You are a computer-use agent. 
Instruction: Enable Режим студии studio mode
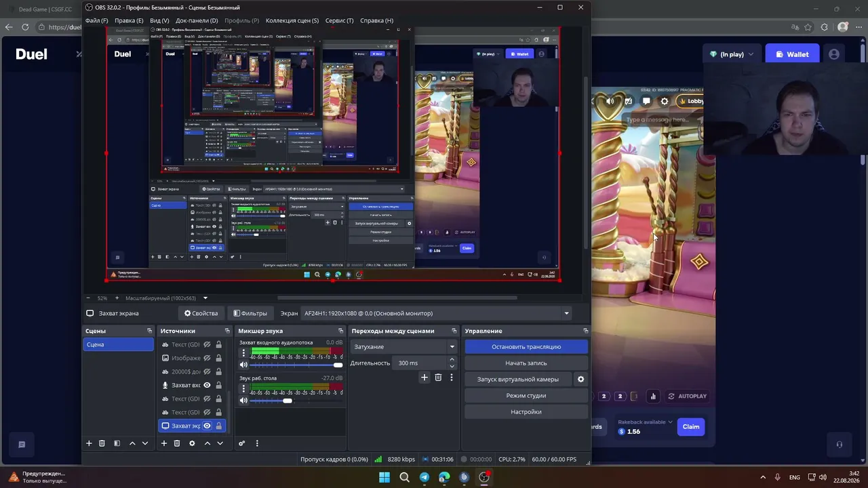526,395
